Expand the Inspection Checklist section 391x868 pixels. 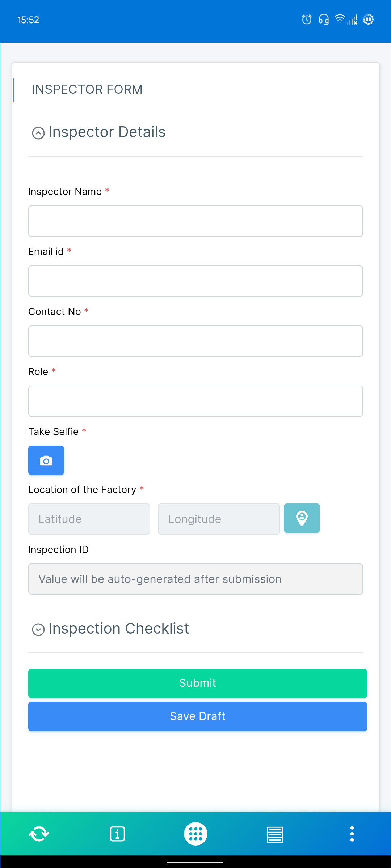(x=38, y=629)
